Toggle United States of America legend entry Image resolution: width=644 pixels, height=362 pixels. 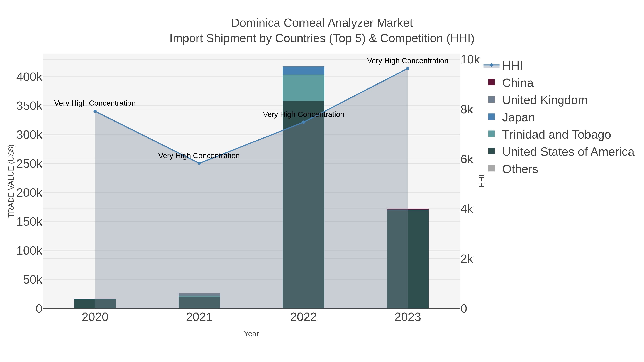pos(561,152)
